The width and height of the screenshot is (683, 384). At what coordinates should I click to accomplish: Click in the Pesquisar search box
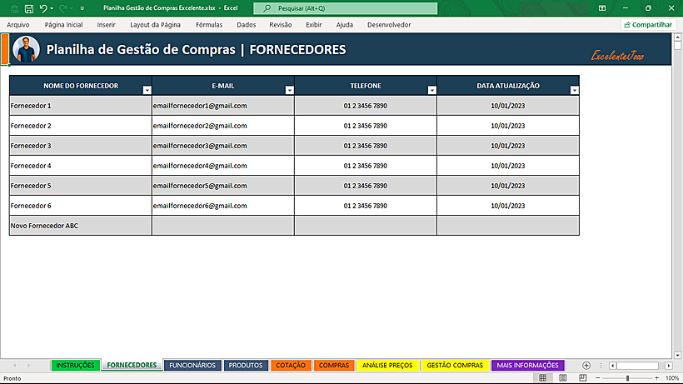(345, 8)
